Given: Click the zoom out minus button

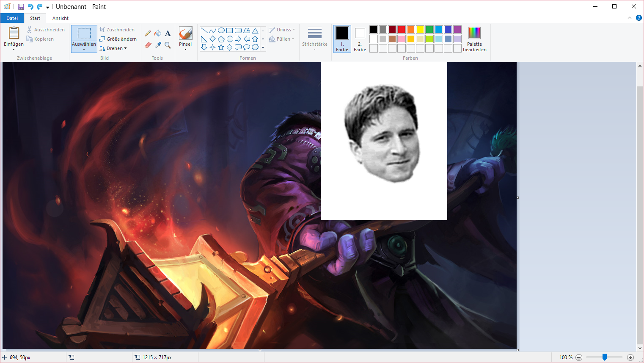Looking at the screenshot, I should click(579, 357).
